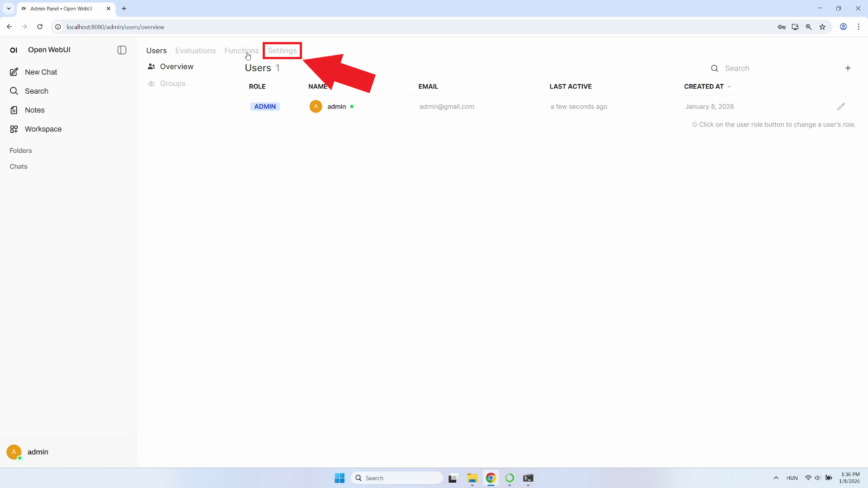Toggle the sidebar panel icon
Viewport: 868px width, 488px height.
(x=122, y=50)
